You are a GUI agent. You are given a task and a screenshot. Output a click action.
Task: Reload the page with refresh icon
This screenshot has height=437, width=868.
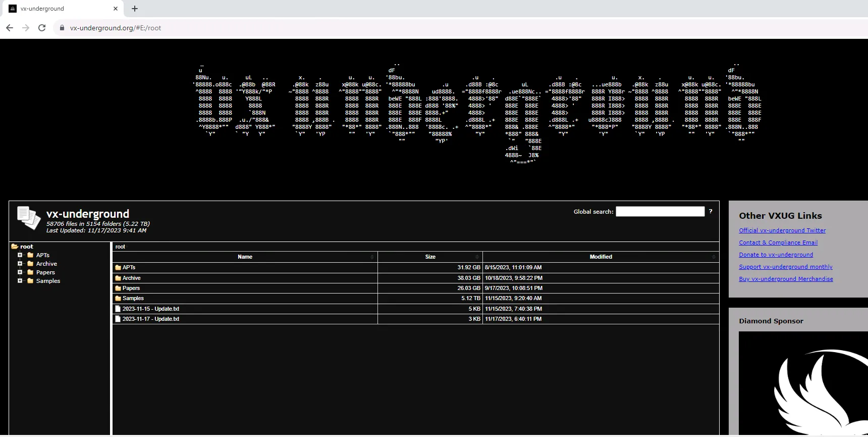coord(42,28)
